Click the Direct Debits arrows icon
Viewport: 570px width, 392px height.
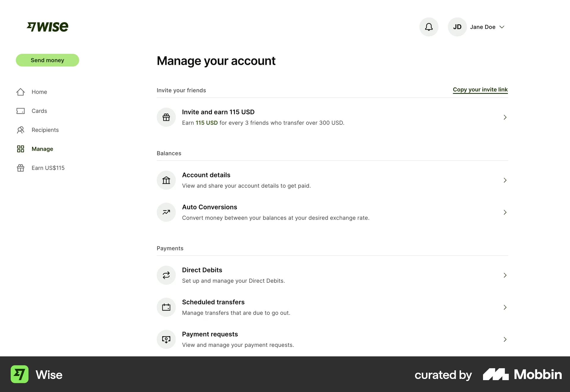166,275
